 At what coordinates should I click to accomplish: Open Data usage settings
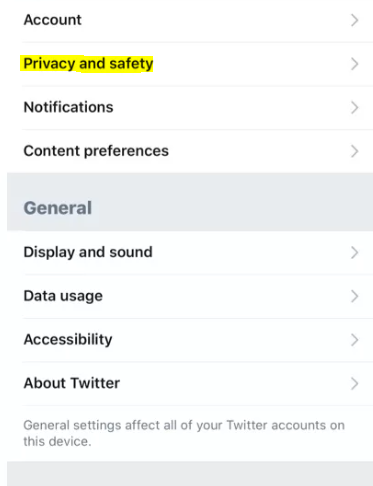(190, 296)
